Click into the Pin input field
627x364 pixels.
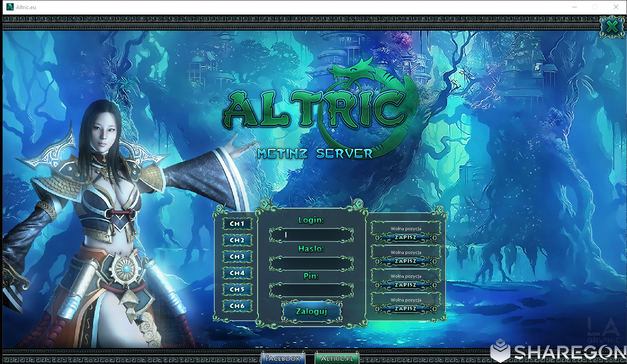point(311,290)
